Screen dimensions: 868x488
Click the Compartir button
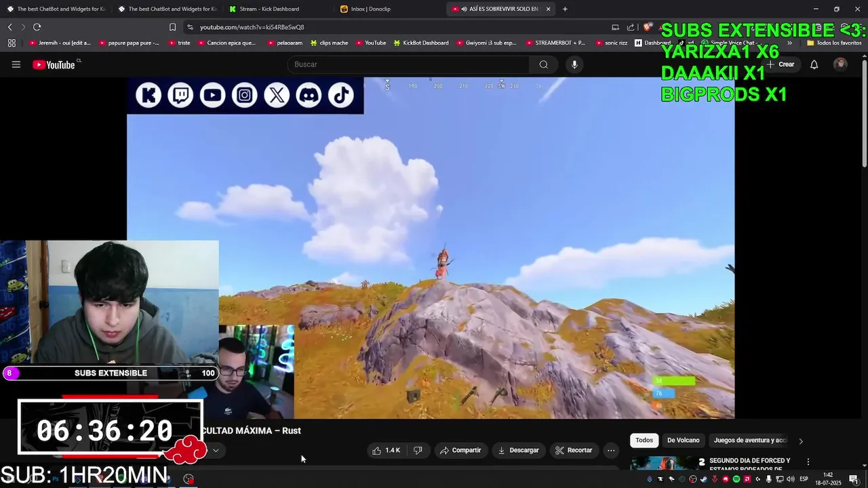click(x=460, y=450)
